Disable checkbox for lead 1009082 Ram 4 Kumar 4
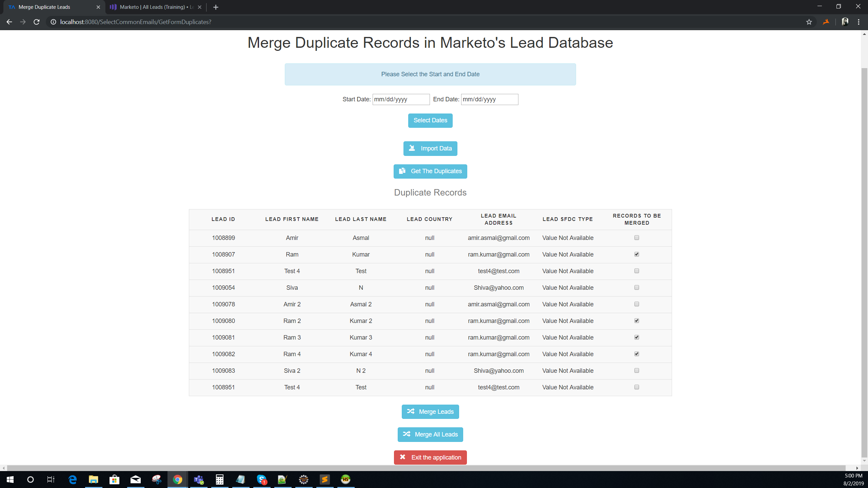This screenshot has width=868, height=488. click(x=637, y=354)
